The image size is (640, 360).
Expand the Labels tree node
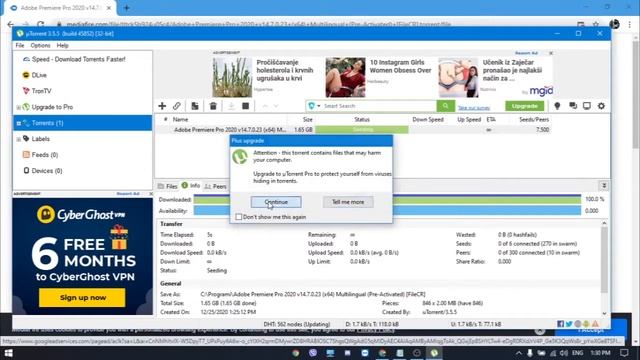pyautogui.click(x=18, y=139)
